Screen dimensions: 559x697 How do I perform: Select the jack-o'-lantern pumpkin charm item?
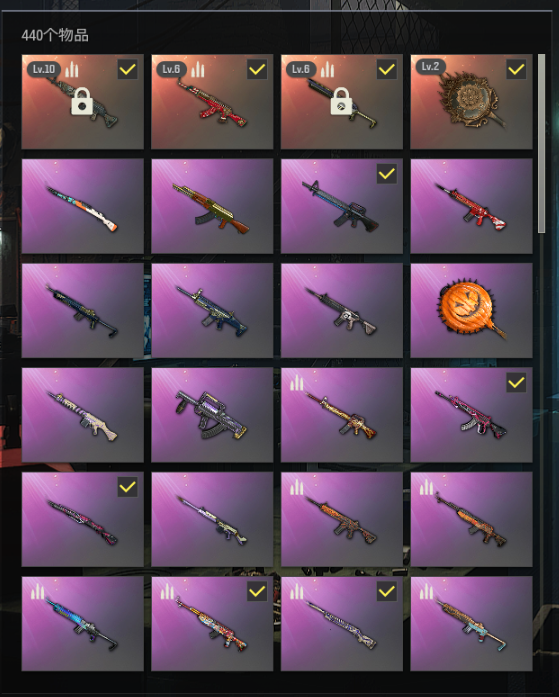(471, 310)
